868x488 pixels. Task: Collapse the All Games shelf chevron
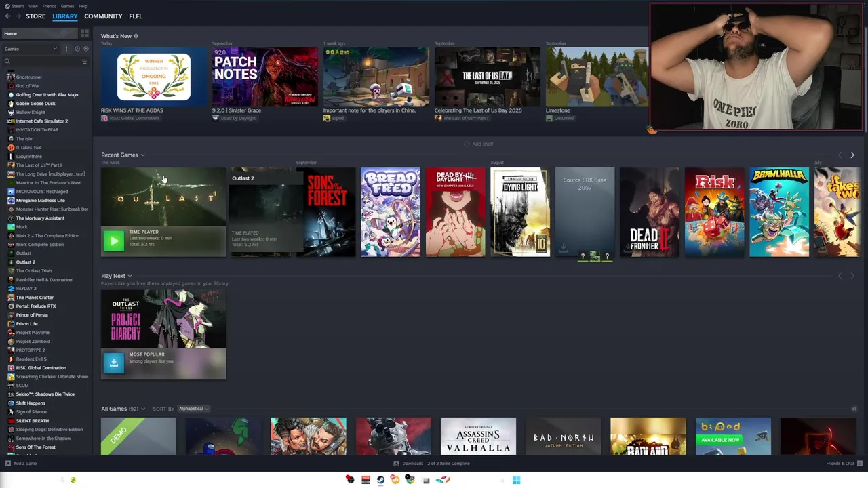coord(854,409)
